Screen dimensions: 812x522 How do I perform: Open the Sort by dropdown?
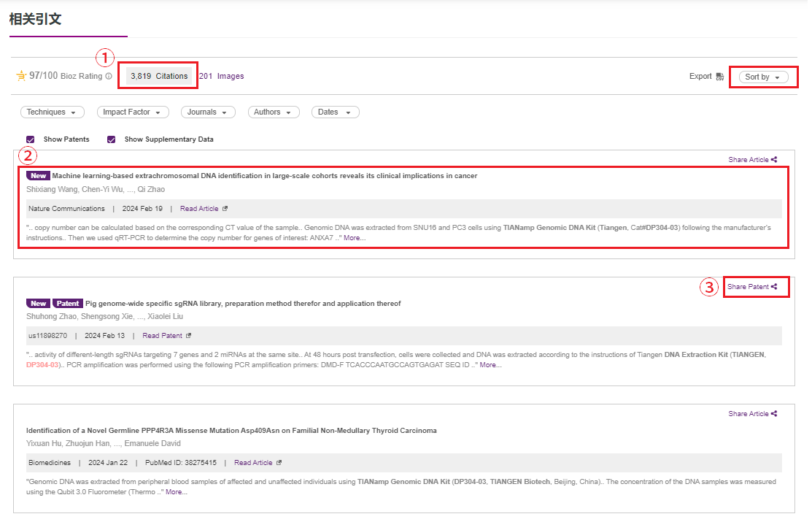763,77
